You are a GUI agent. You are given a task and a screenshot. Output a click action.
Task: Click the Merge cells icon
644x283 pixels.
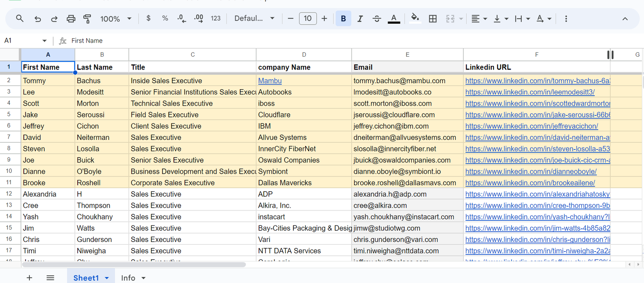click(x=450, y=18)
